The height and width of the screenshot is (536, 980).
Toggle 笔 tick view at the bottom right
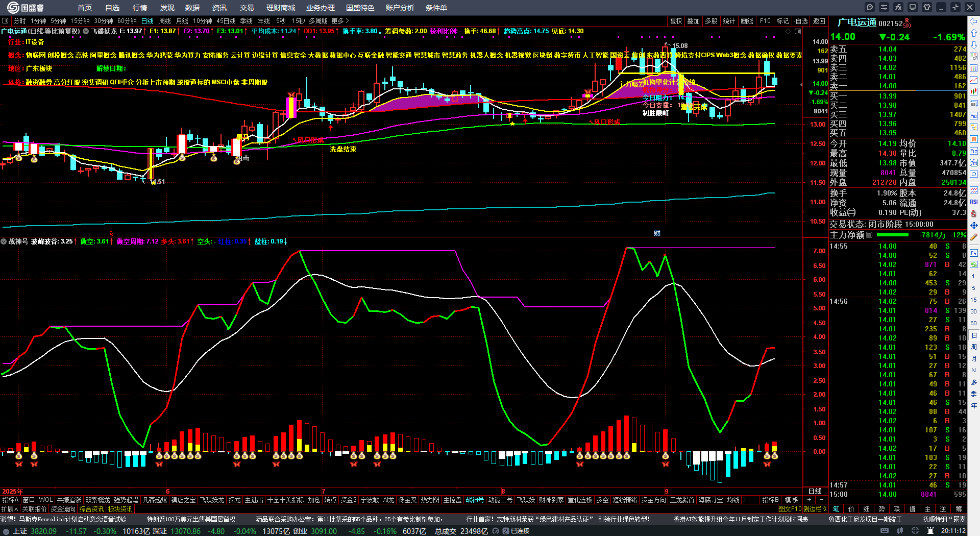[x=836, y=509]
